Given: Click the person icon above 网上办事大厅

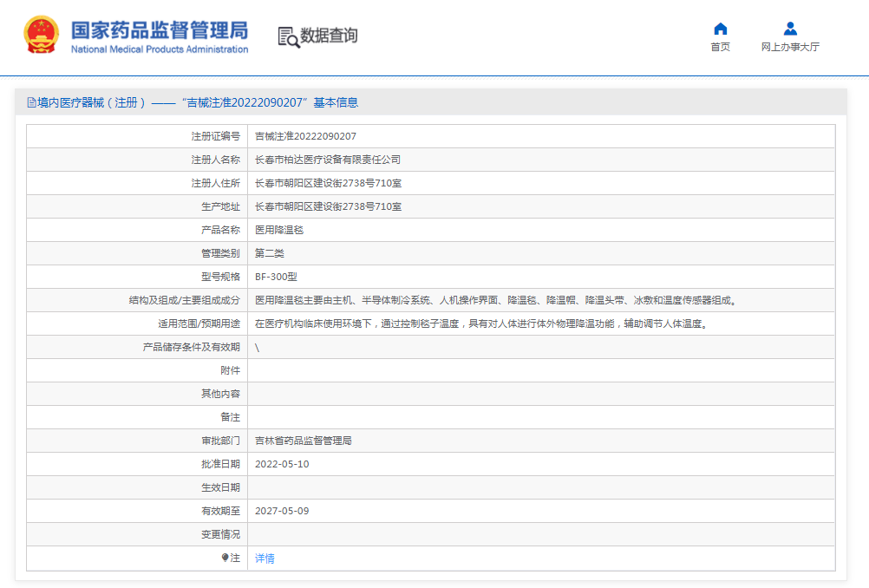Looking at the screenshot, I should pyautogui.click(x=789, y=28).
